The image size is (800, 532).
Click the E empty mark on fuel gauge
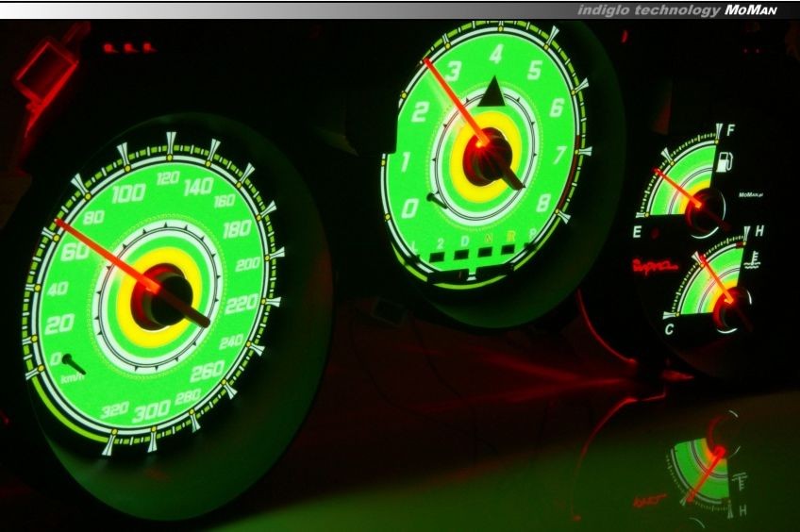(x=638, y=231)
